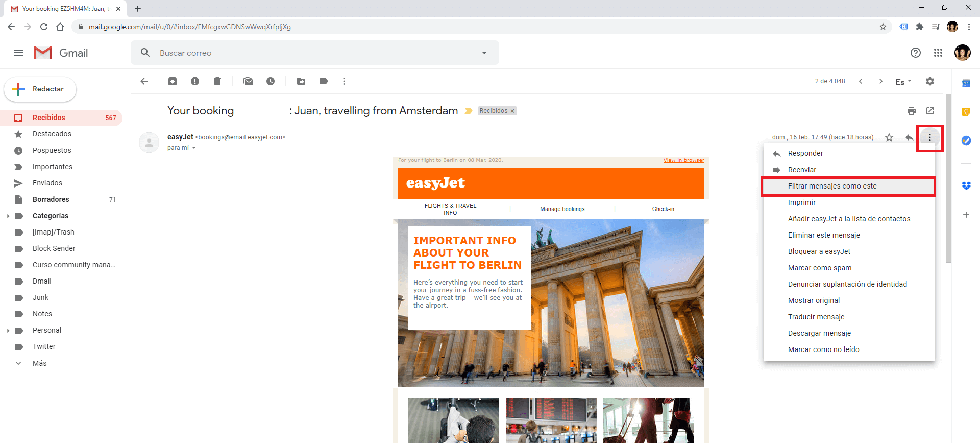The image size is (980, 443).
Task: Choose Traducir mensaje entry
Action: (849, 317)
